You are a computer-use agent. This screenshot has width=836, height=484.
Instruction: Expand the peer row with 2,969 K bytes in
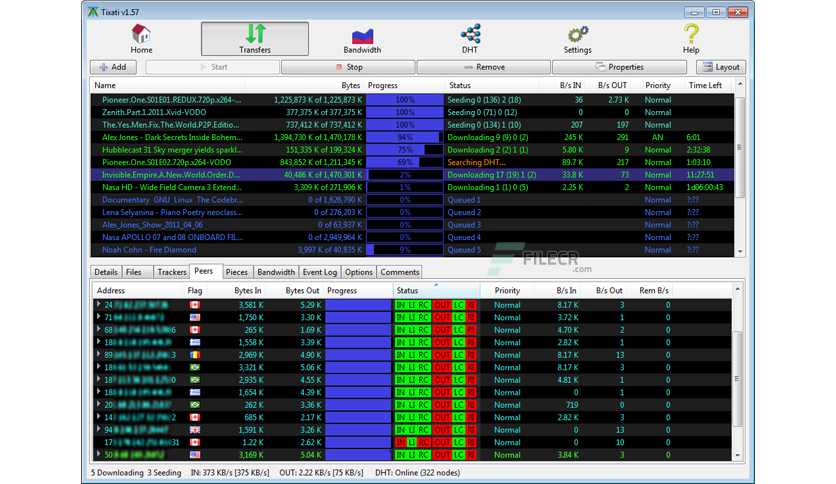point(98,354)
